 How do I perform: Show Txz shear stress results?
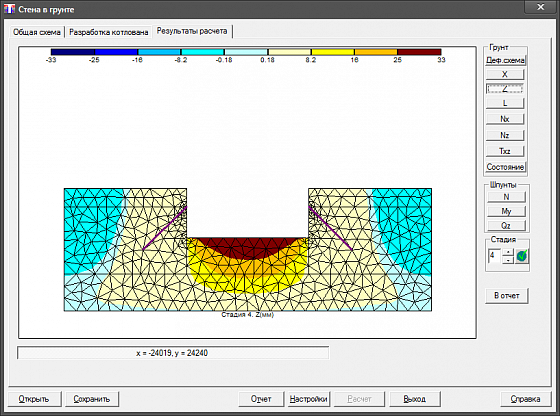505,151
